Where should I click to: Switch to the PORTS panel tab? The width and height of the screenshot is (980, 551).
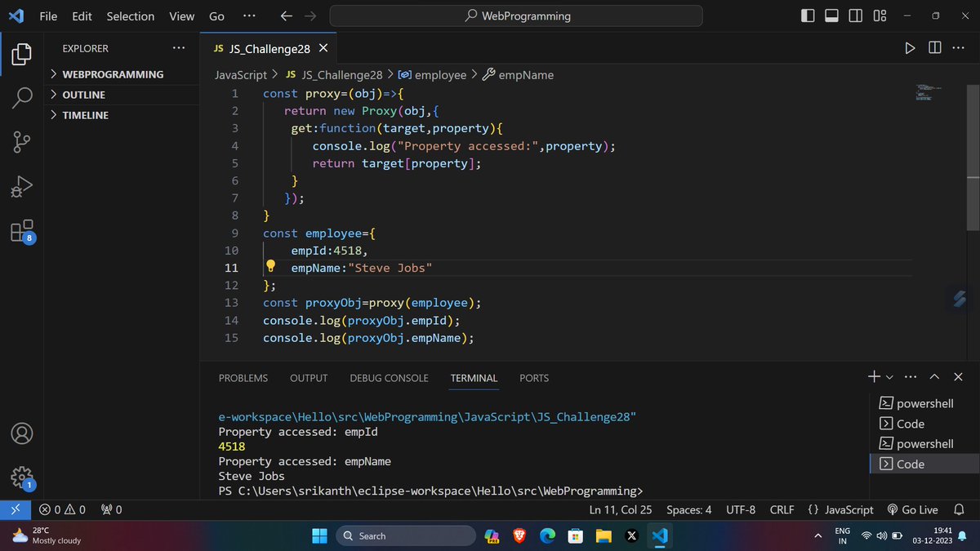pyautogui.click(x=534, y=378)
